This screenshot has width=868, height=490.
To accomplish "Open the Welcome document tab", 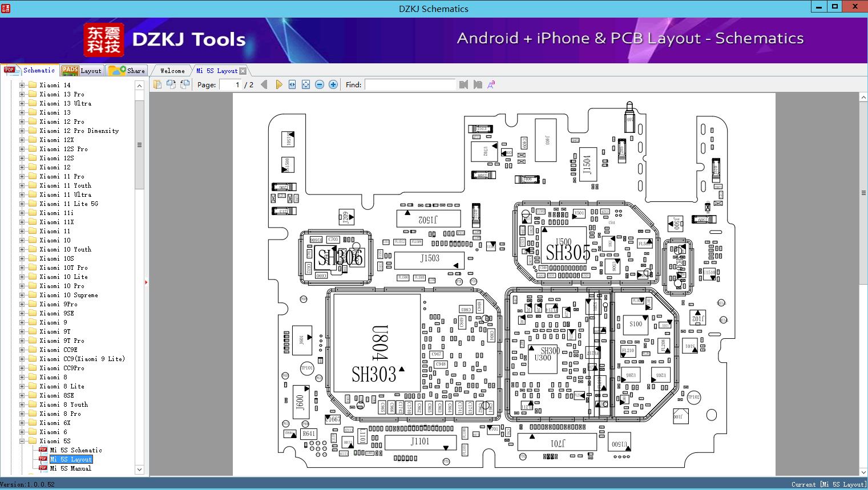I will click(172, 71).
